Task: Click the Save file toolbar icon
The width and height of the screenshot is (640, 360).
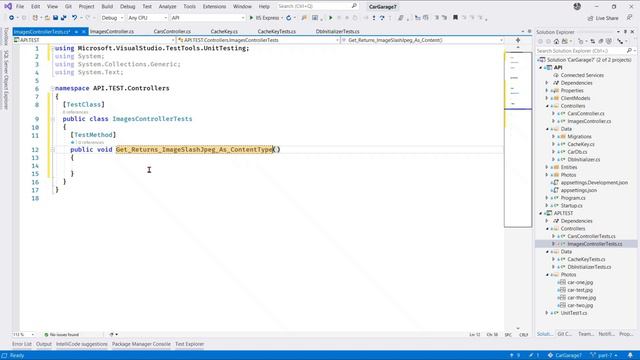Action: 56,18
